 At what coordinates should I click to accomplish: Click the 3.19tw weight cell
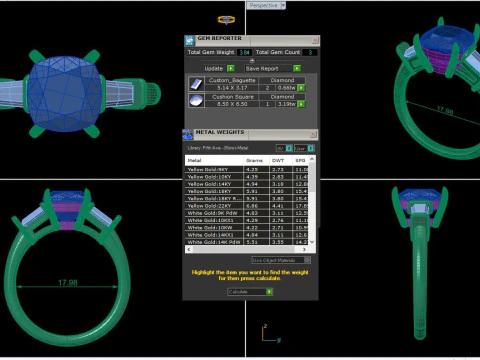tap(287, 104)
